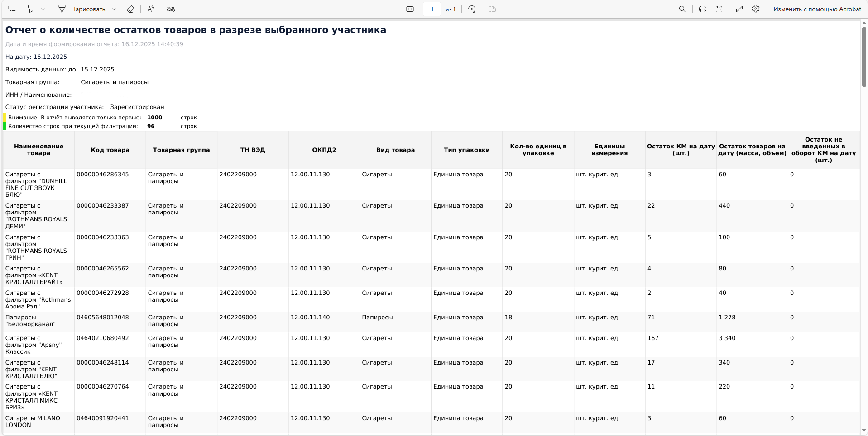The width and height of the screenshot is (868, 436).
Task: Click the KENT КРИСТАЛЛ БРАЙТ product name
Action: pyautogui.click(x=34, y=275)
